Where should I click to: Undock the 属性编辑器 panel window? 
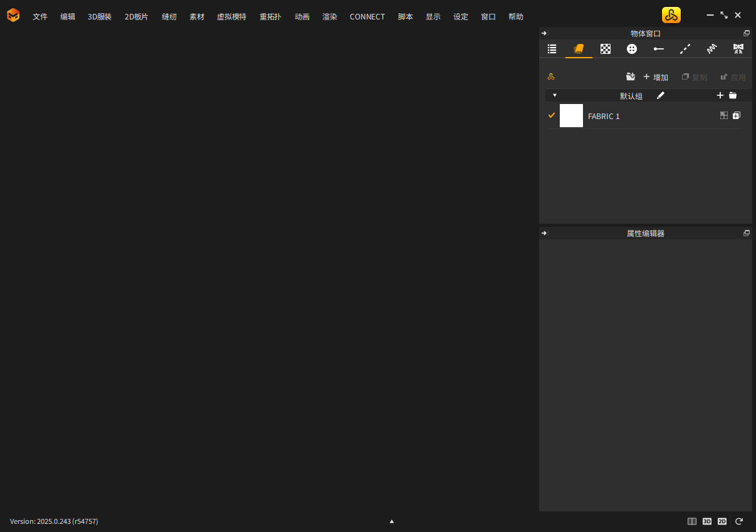746,233
